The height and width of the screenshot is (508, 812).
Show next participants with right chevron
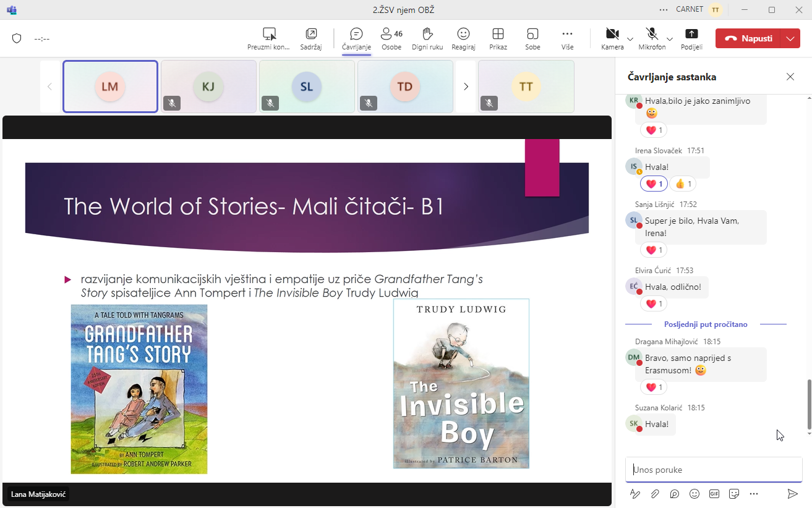tap(466, 87)
